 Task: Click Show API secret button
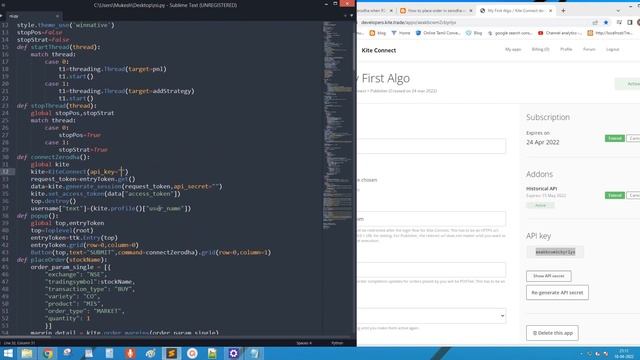click(x=549, y=276)
